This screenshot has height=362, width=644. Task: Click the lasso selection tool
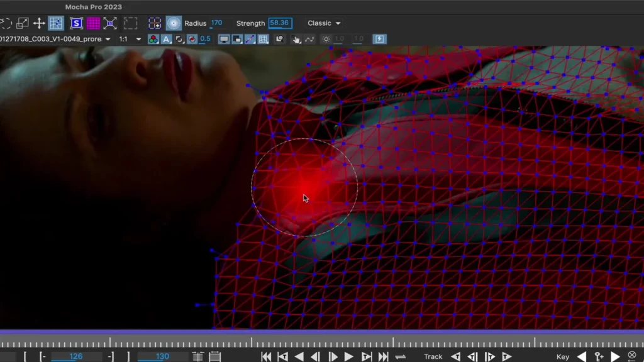(x=6, y=23)
